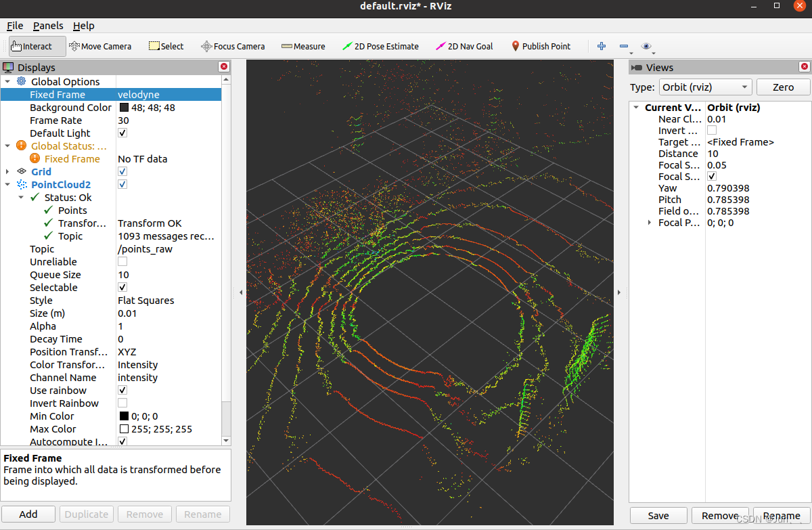The height and width of the screenshot is (530, 812).
Task: Select the Fixed Frame velodyne value field
Action: [x=168, y=95]
